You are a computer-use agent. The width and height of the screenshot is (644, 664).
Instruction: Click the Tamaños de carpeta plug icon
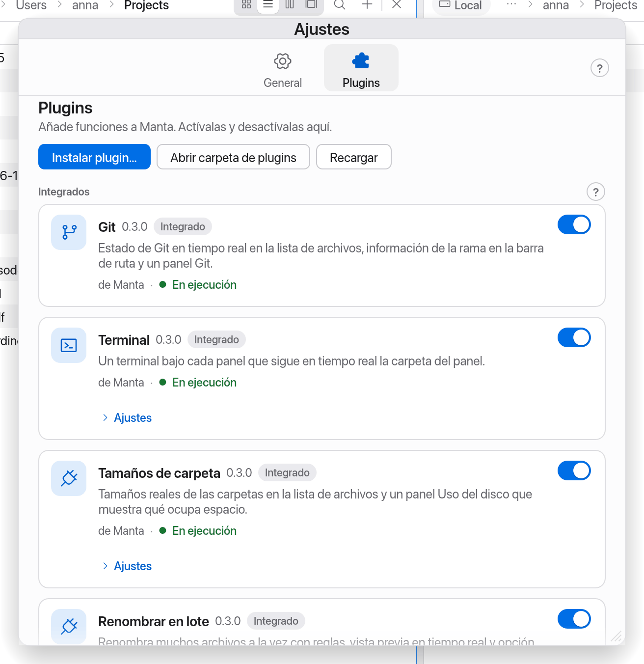click(x=69, y=478)
